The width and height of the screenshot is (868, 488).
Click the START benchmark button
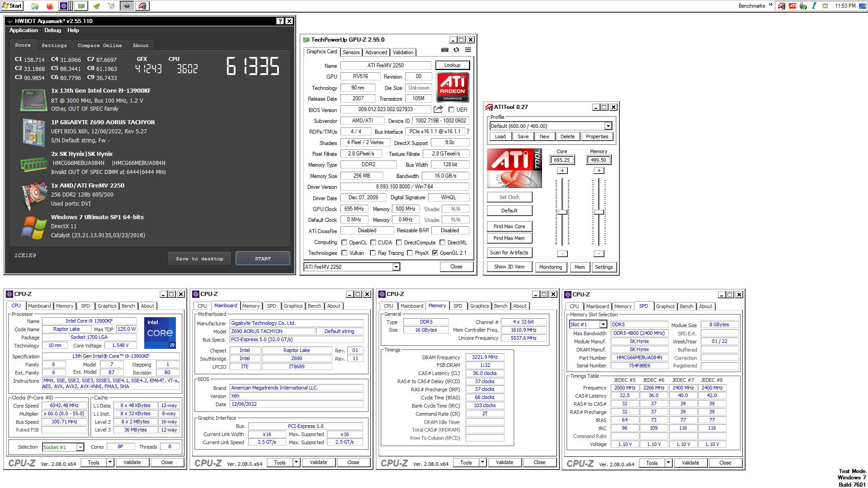click(x=263, y=258)
